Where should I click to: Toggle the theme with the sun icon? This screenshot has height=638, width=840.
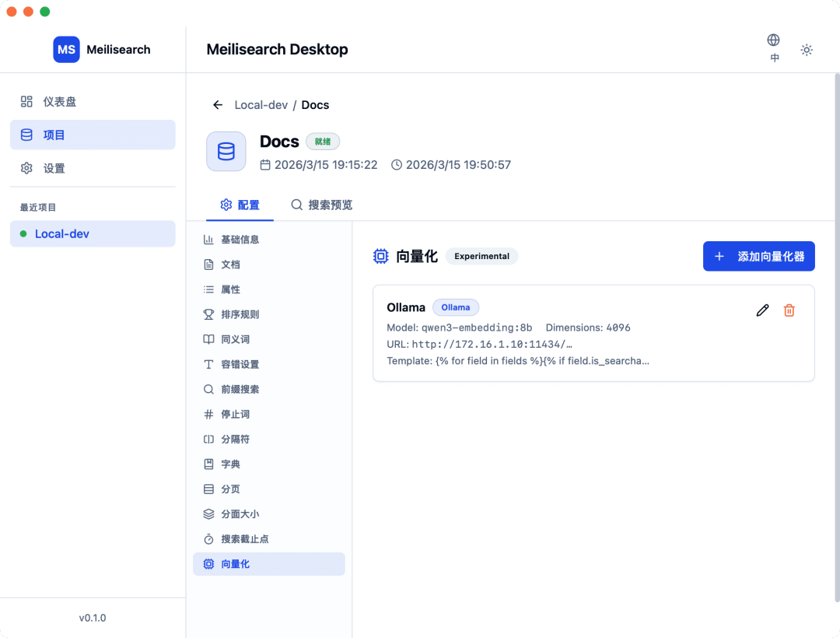pyautogui.click(x=807, y=49)
